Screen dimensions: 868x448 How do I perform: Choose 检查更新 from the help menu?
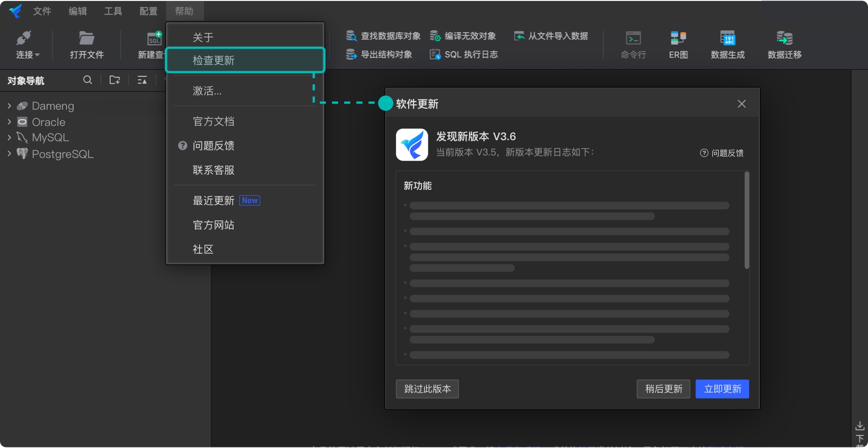pos(245,60)
